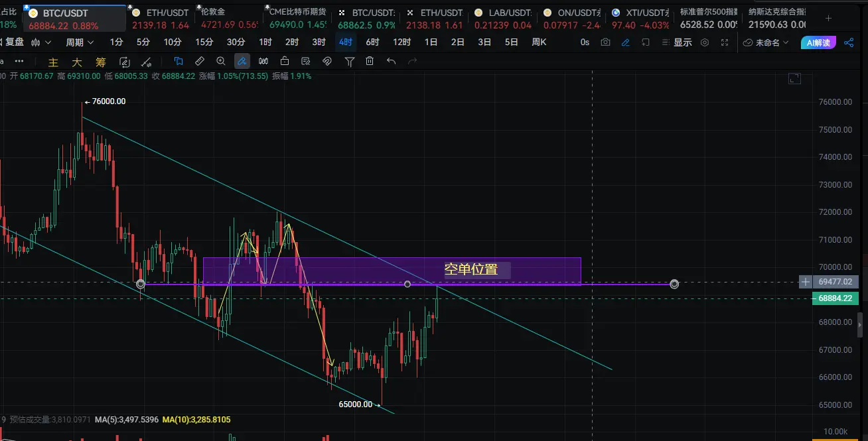
Task: Select the 6时 timeframe
Action: [372, 42]
